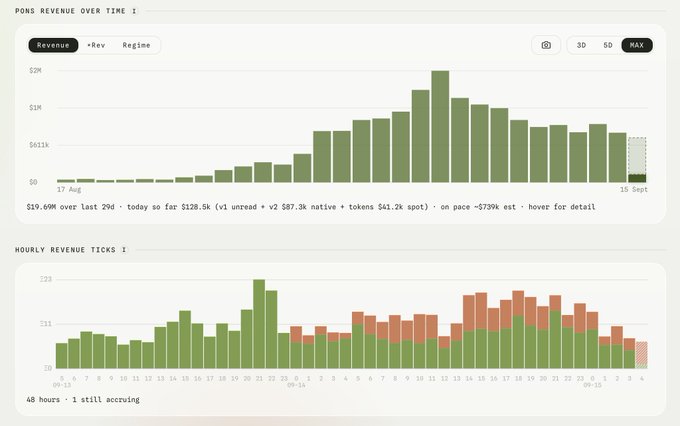Click the tallest green bar in hourly ticks chart
Image resolution: width=680 pixels, height=426 pixels.
click(x=259, y=324)
